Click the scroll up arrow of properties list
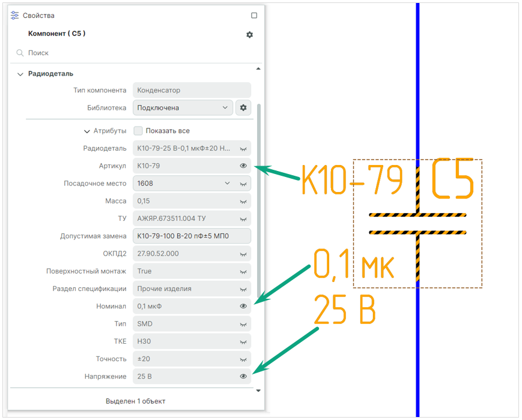The image size is (522, 420). [258, 68]
